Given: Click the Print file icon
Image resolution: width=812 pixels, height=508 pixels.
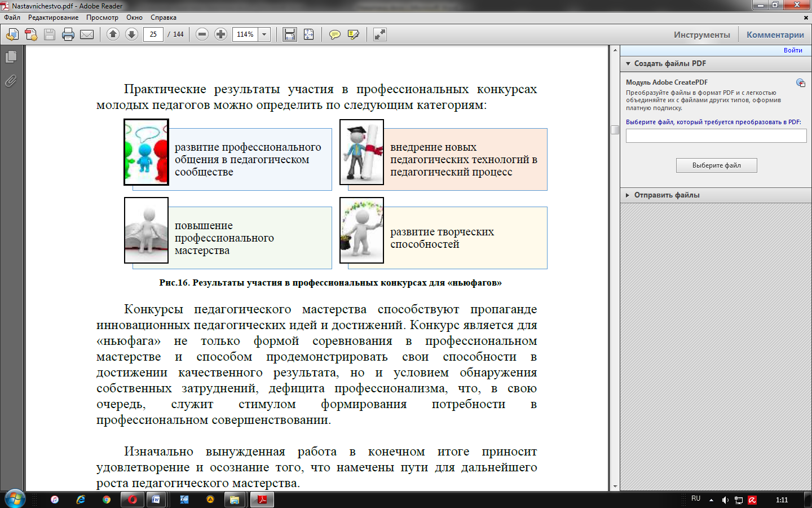Looking at the screenshot, I should [68, 34].
